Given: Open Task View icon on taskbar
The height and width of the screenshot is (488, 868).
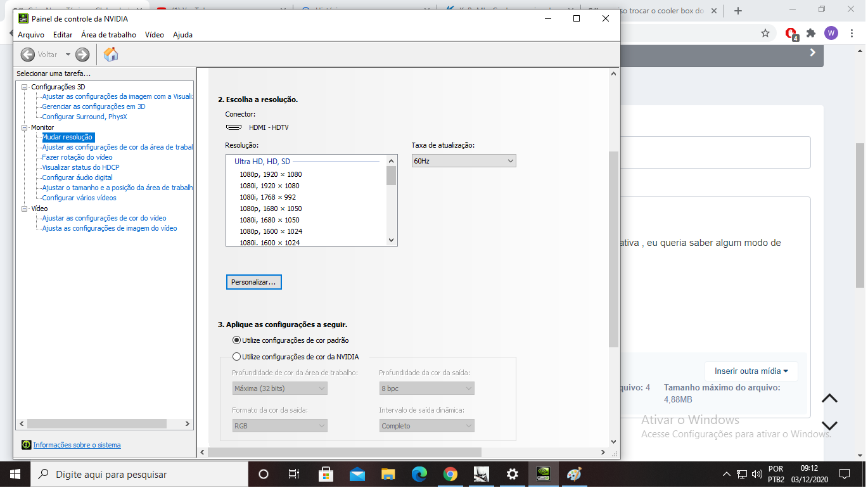Looking at the screenshot, I should pyautogui.click(x=294, y=474).
